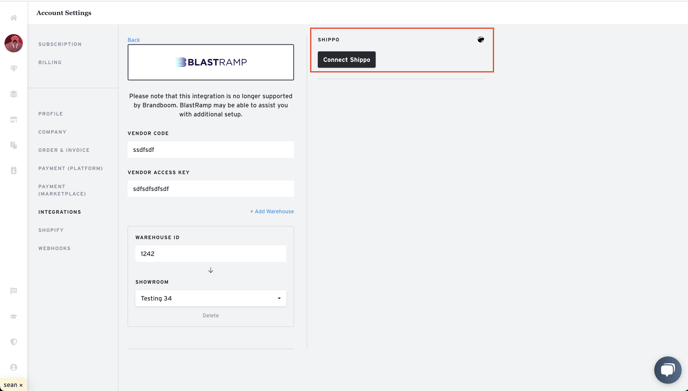688x391 pixels.
Task: Click the graduation cap icon in sidebar
Action: pos(14,316)
